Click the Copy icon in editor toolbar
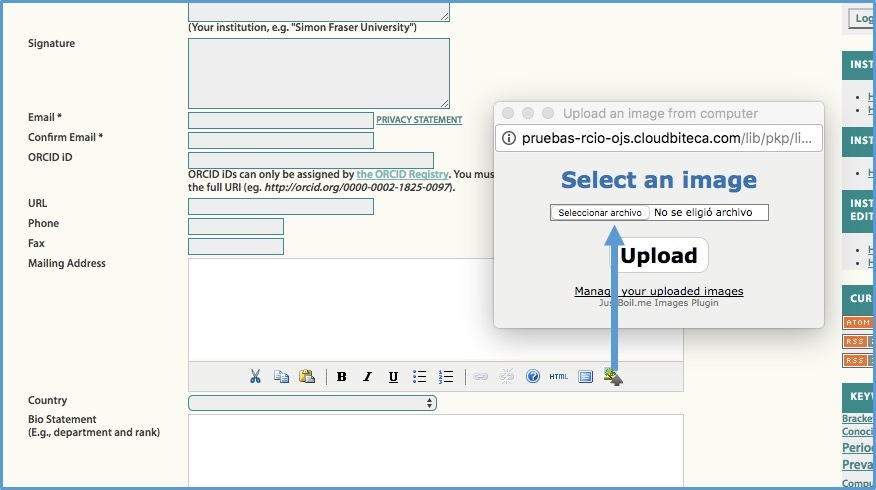 pos(281,377)
